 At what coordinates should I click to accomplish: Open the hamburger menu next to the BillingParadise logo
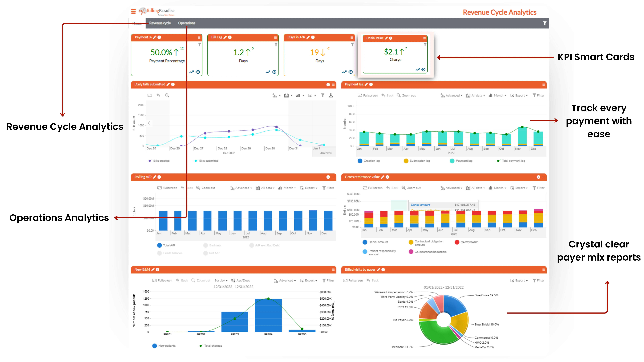tap(134, 11)
